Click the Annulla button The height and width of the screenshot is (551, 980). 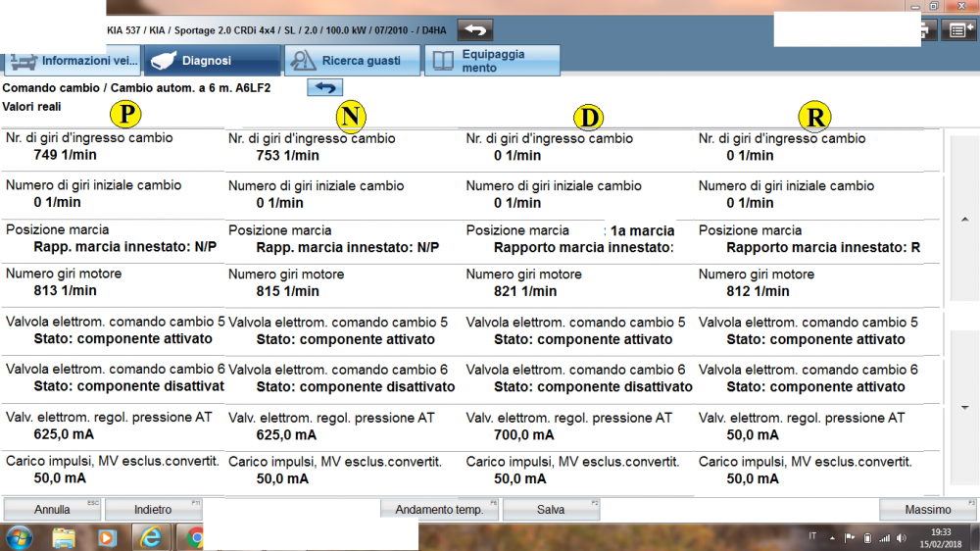tap(52, 510)
